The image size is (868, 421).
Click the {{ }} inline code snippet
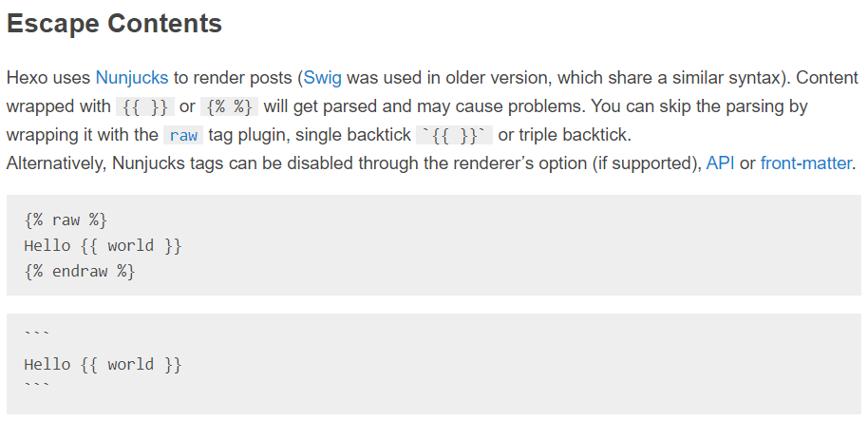145,106
